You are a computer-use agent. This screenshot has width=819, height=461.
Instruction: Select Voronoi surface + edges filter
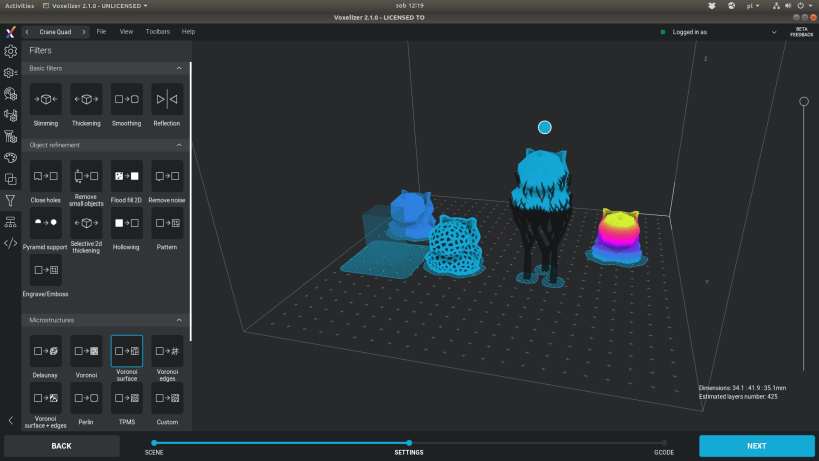[x=46, y=398]
